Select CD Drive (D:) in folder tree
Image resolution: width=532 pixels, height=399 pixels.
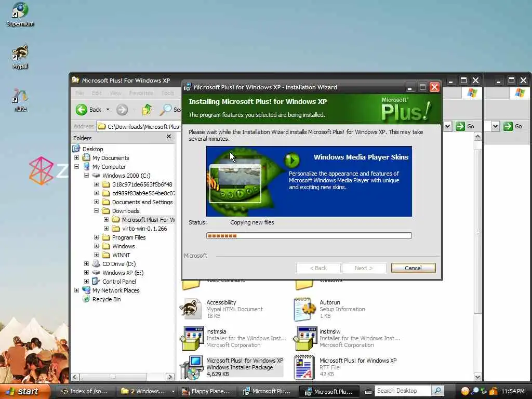[x=119, y=264]
